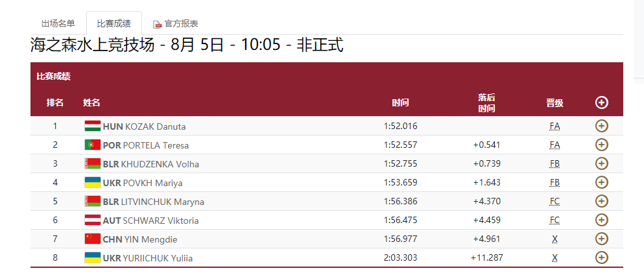Click the PDF icon beside 官方报表

(157, 24)
